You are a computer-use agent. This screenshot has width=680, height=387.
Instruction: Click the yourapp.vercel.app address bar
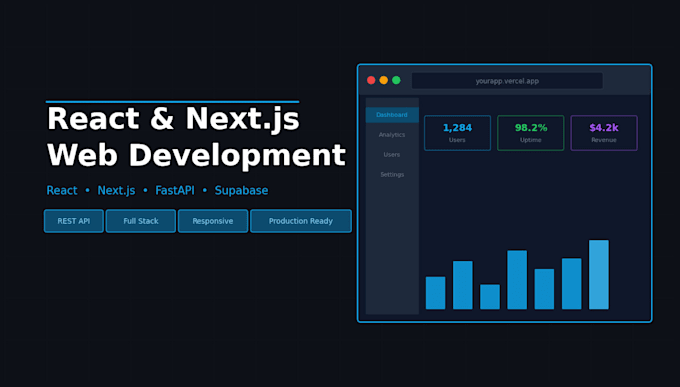point(507,81)
